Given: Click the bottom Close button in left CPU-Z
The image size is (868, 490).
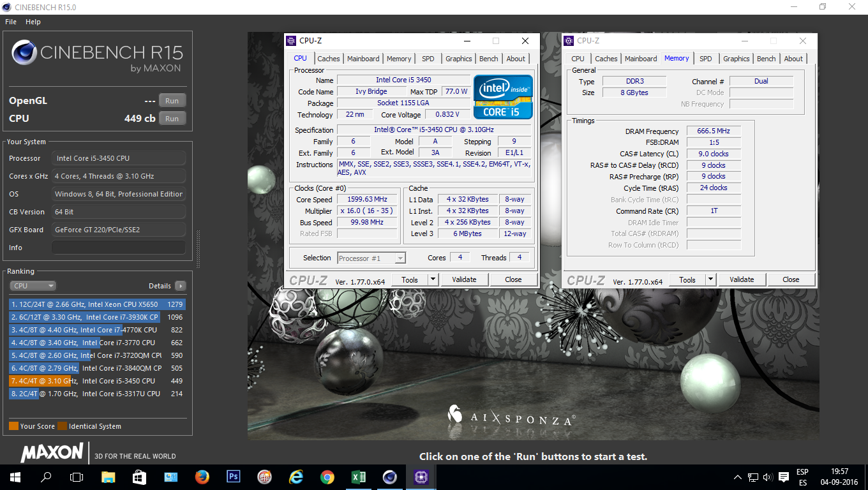Looking at the screenshot, I should pos(513,279).
